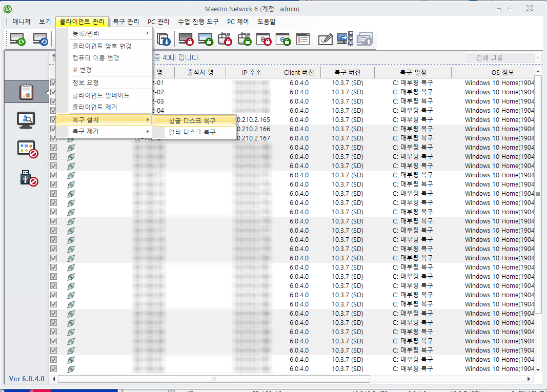
Task: Click the monitor red lock icon
Action: tap(186, 39)
